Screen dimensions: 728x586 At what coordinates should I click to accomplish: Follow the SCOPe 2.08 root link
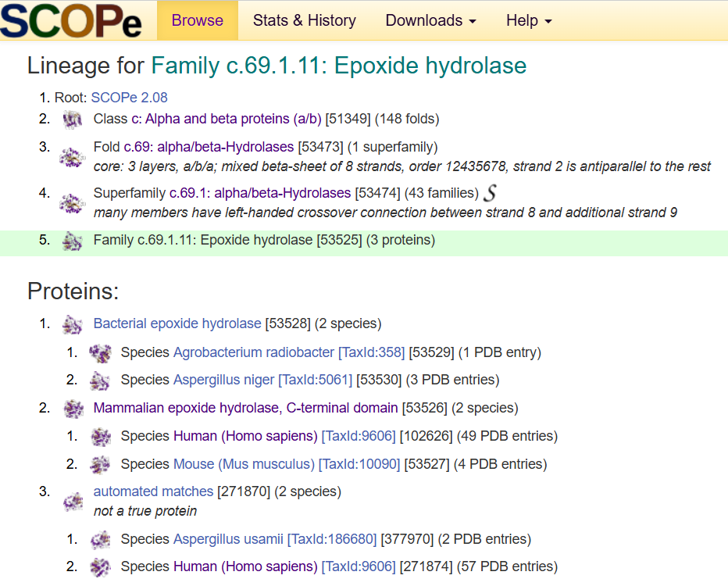[x=129, y=98]
